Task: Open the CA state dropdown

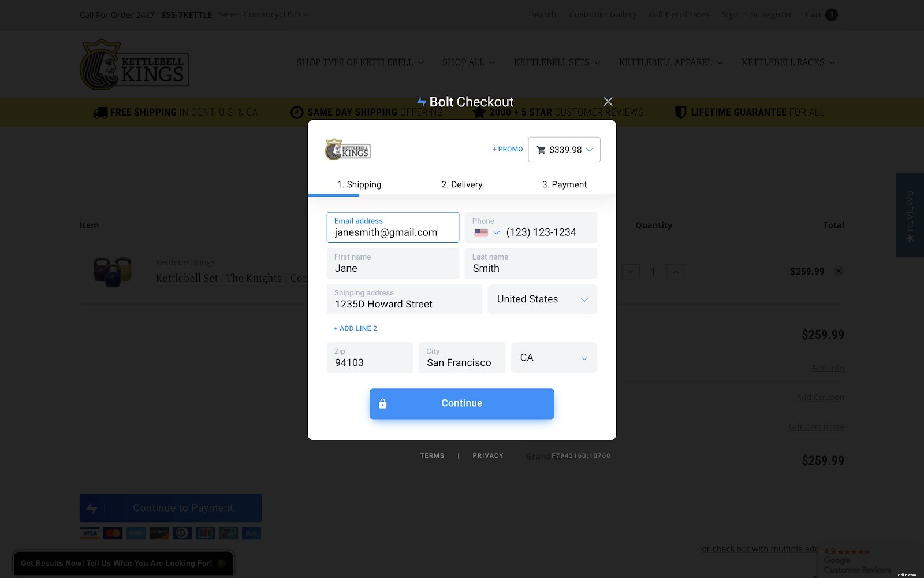Action: tap(553, 357)
